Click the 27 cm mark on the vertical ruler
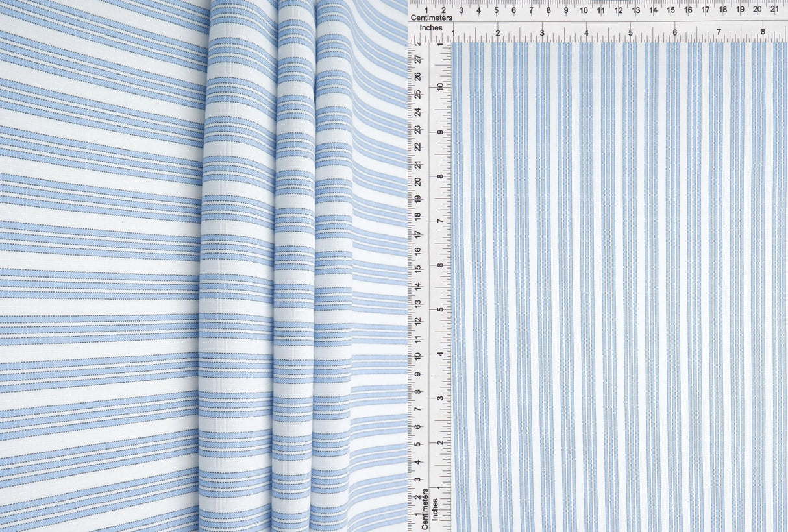The width and height of the screenshot is (788, 532). pyautogui.click(x=418, y=59)
